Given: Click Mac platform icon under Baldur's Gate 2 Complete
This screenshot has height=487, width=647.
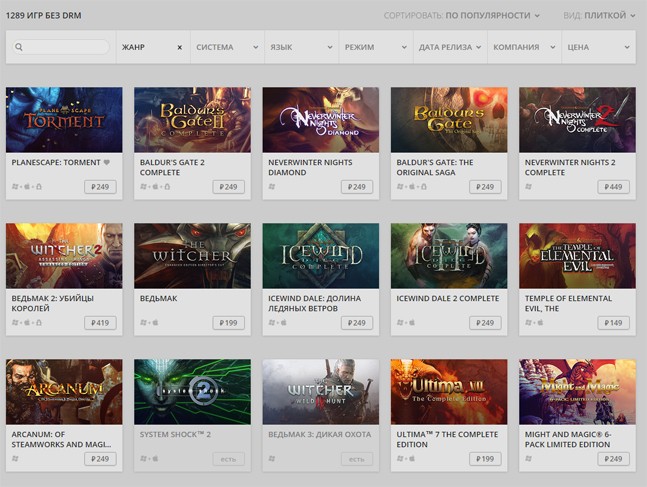Looking at the screenshot, I should (x=156, y=187).
